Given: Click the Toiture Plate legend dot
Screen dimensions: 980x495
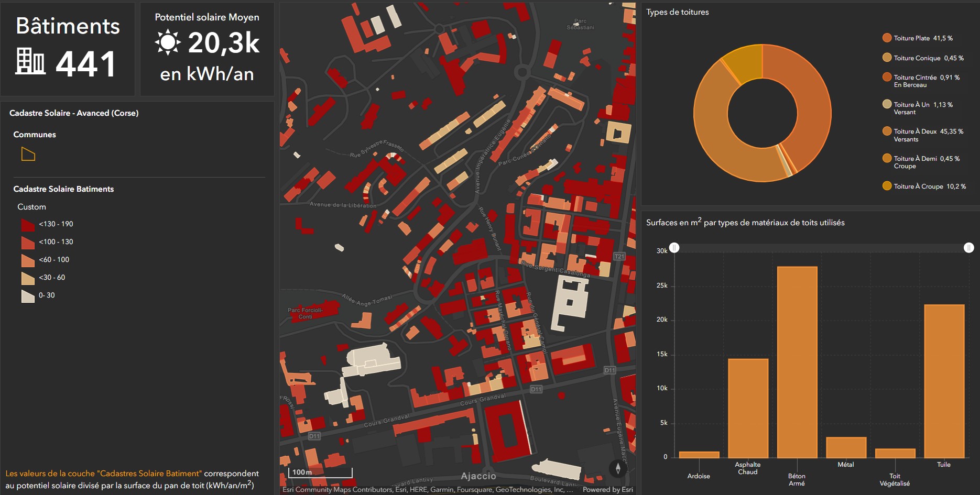Looking at the screenshot, I should point(887,38).
